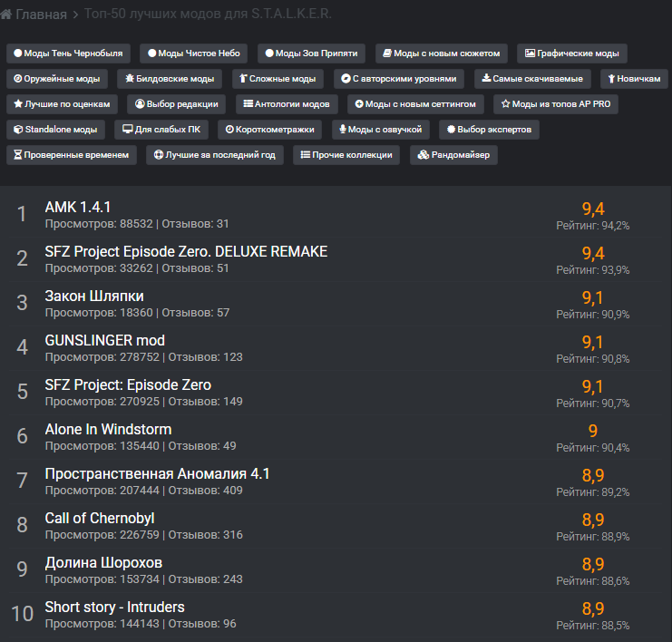Click Рейтинг: 88,6% text
The width and height of the screenshot is (672, 642).
(x=593, y=581)
